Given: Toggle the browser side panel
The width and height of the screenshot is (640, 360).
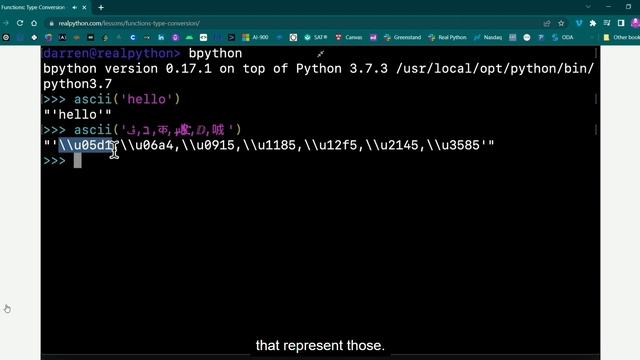Looking at the screenshot, I should click(x=621, y=23).
